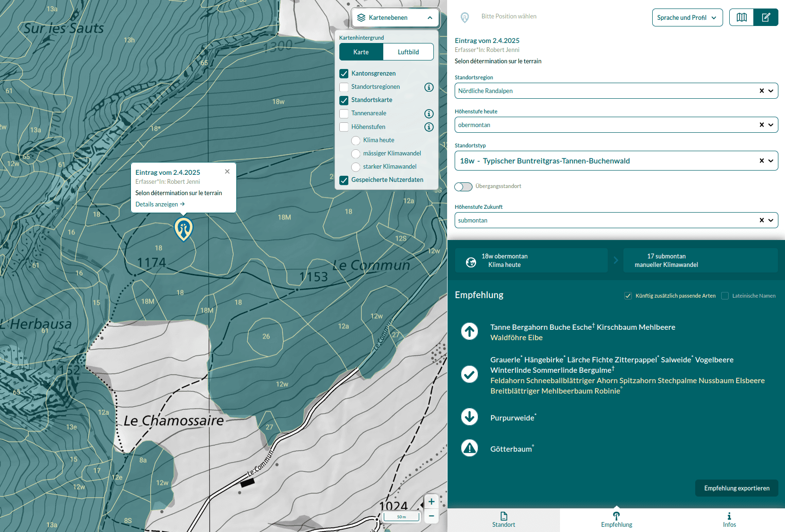The height and width of the screenshot is (532, 785).
Task: Click Empfehlung exportieren button
Action: pyautogui.click(x=736, y=488)
